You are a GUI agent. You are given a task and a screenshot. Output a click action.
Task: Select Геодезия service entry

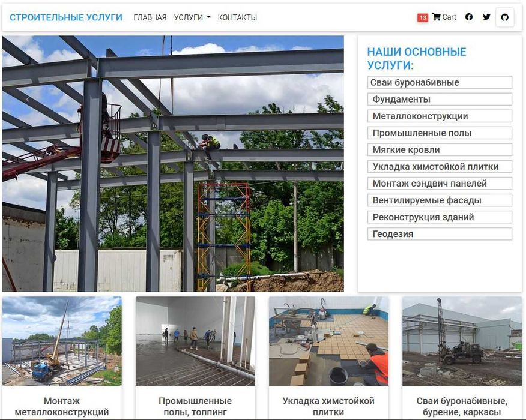(440, 234)
